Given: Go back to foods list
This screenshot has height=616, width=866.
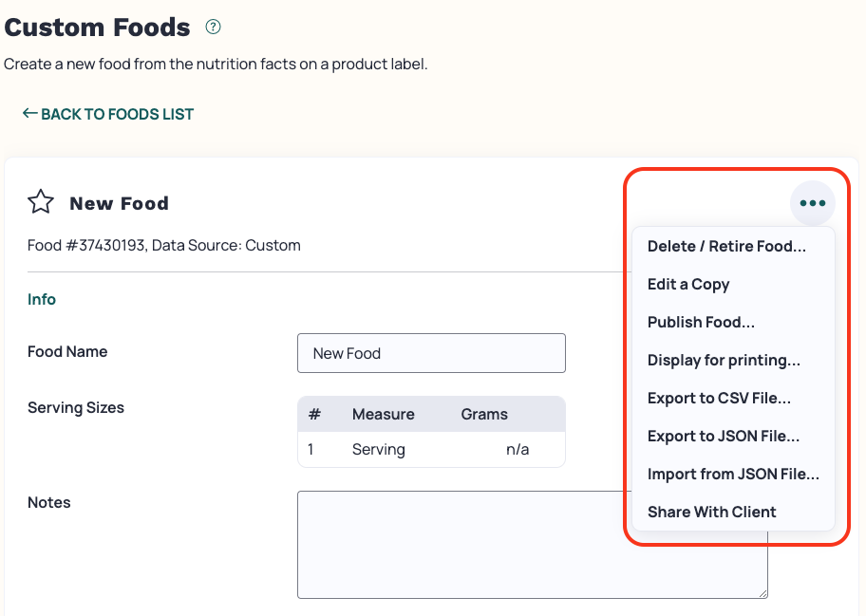Looking at the screenshot, I should click(x=108, y=114).
